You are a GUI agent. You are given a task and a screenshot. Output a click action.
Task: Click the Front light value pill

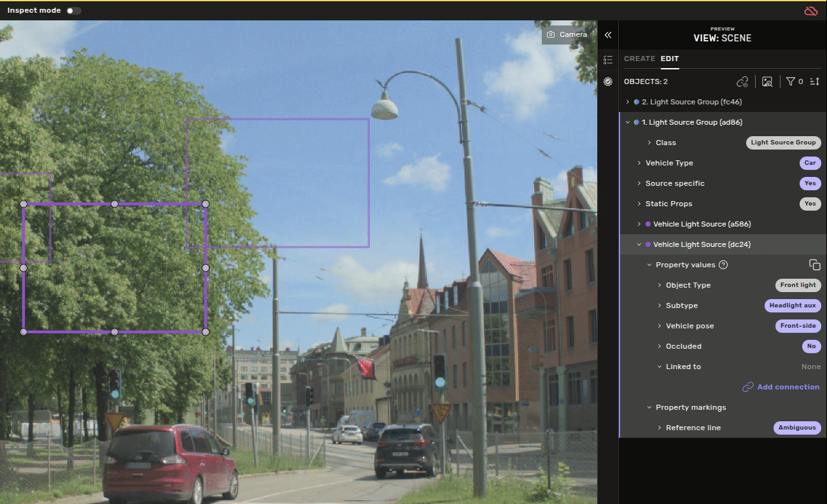[798, 285]
